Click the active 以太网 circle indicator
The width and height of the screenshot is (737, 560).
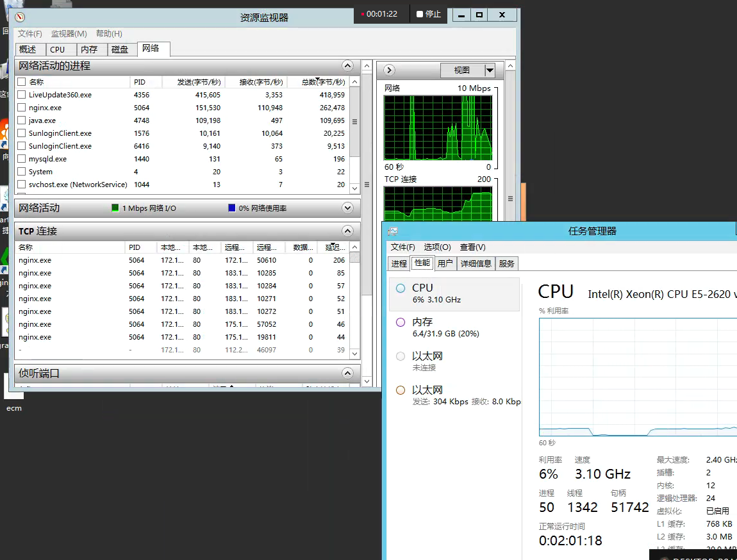(401, 390)
